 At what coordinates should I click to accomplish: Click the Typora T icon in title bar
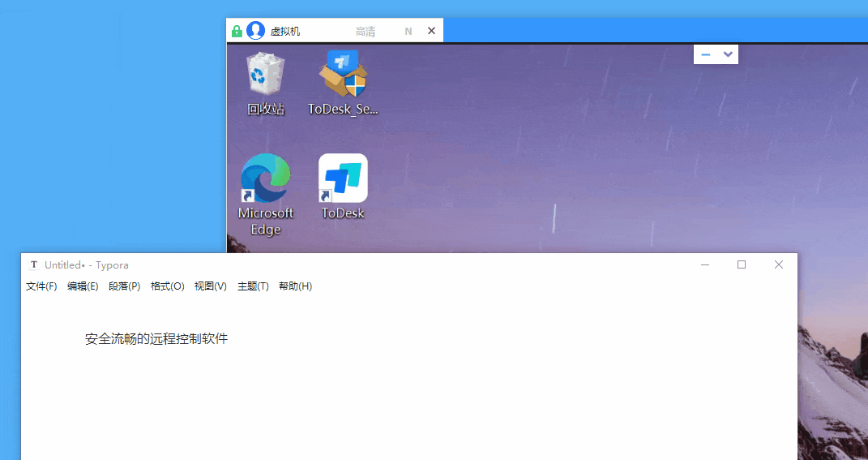click(x=34, y=264)
